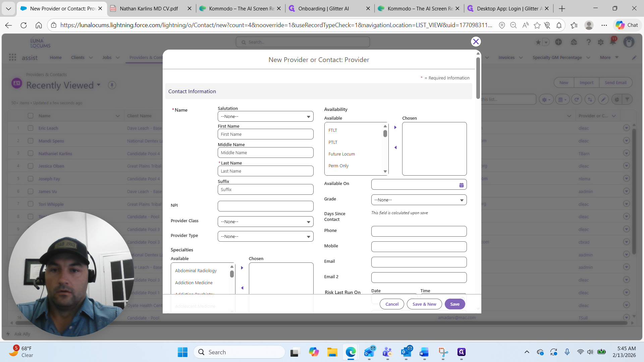
Task: Open the Available On calendar picker
Action: (x=462, y=185)
